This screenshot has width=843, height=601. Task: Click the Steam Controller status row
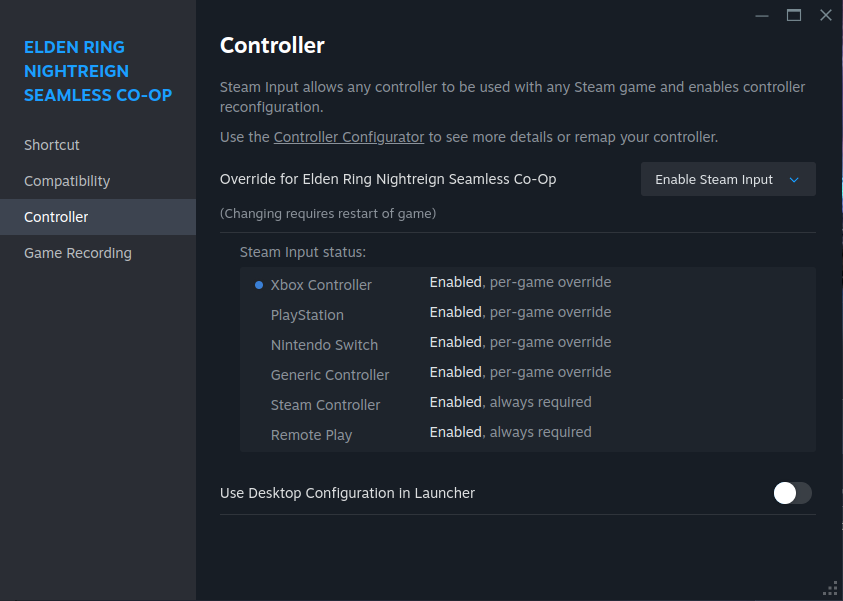pyautogui.click(x=325, y=405)
